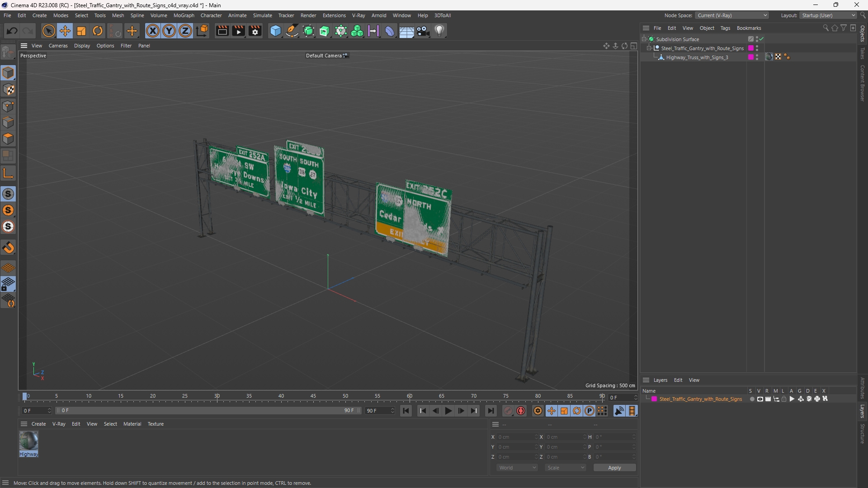Open the Layers panel hamburger menu
This screenshot has width=868, height=488.
(x=646, y=380)
